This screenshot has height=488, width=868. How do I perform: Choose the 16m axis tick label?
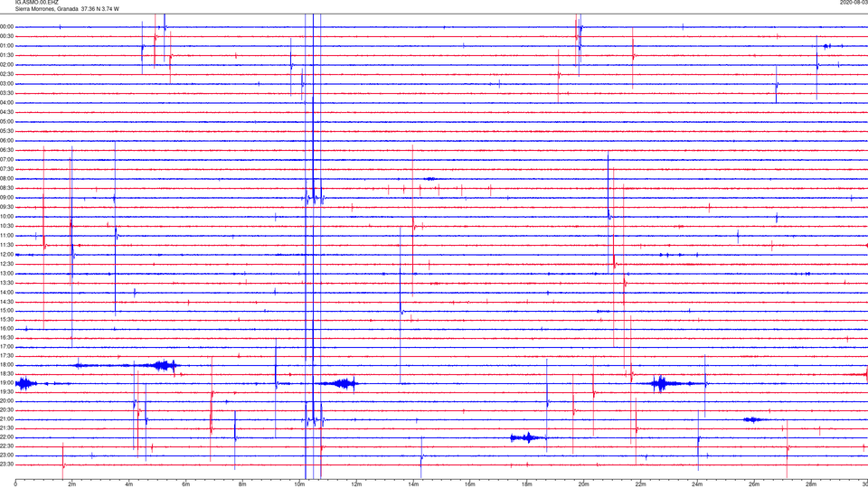tap(470, 484)
